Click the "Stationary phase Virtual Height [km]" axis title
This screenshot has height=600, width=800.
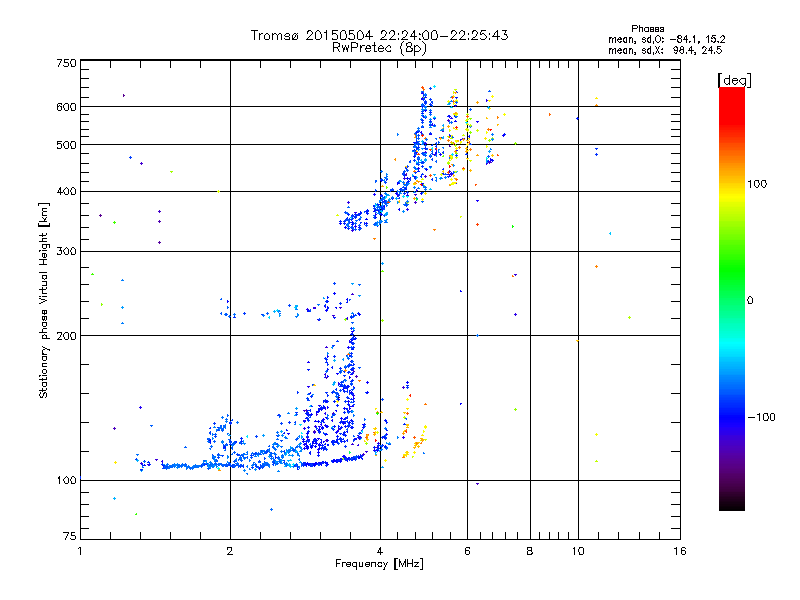pos(44,300)
